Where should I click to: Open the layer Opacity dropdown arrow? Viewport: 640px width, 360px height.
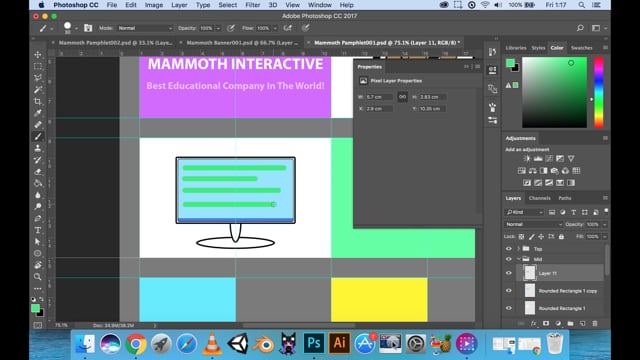tap(604, 224)
